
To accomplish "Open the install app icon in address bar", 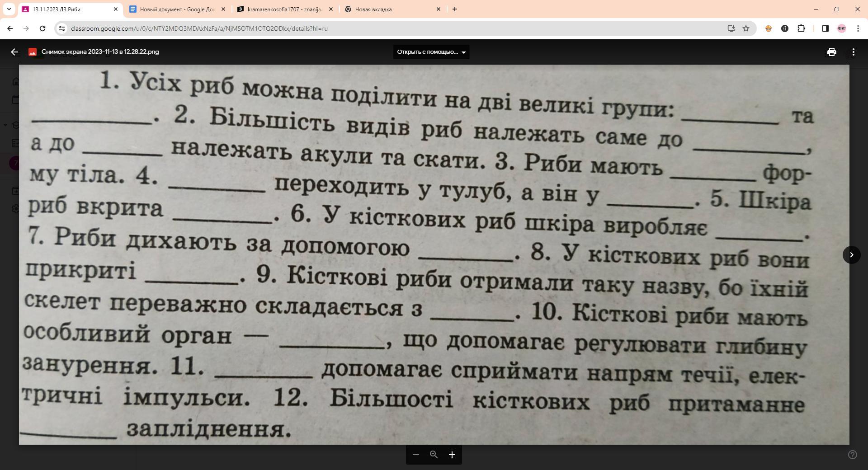I will tap(731, 28).
